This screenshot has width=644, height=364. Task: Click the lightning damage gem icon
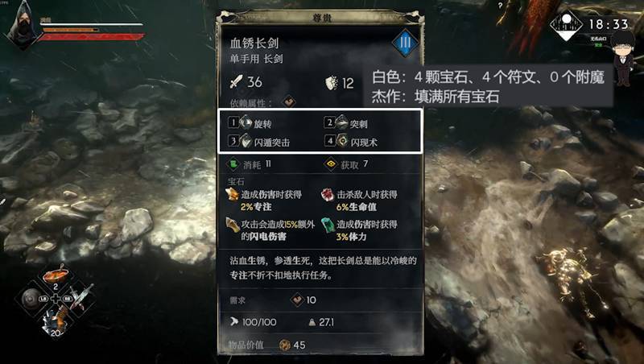click(x=233, y=225)
